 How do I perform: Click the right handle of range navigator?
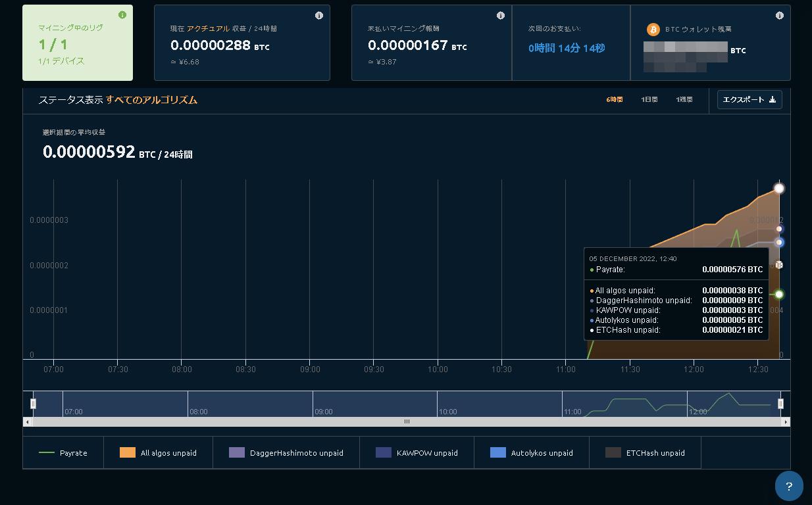click(780, 404)
